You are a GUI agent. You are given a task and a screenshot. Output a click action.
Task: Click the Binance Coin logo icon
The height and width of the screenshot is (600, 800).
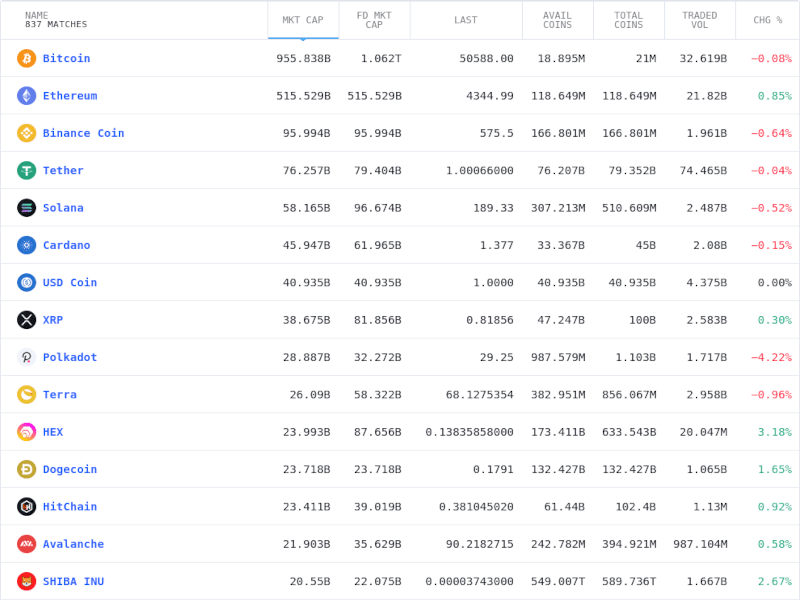25,133
